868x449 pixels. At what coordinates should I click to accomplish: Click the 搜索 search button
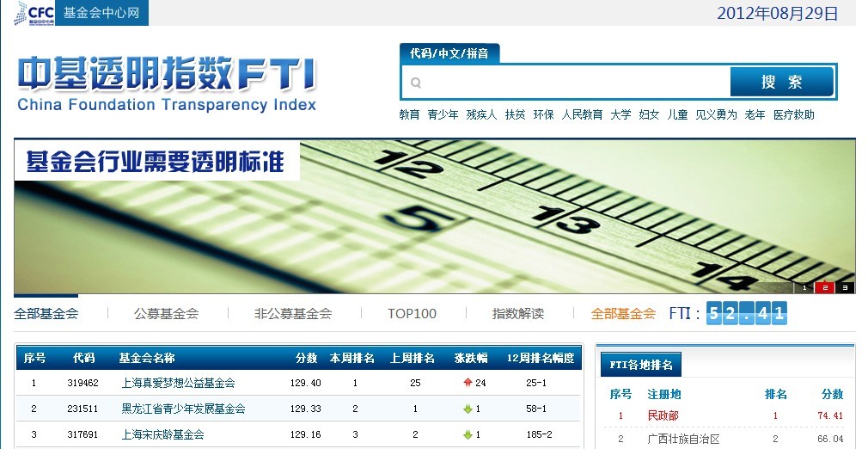click(782, 82)
